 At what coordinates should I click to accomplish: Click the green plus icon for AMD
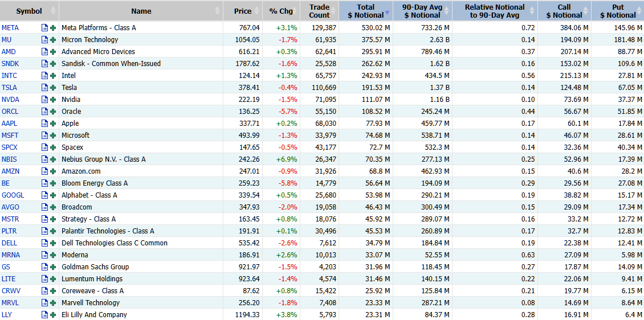tap(53, 52)
